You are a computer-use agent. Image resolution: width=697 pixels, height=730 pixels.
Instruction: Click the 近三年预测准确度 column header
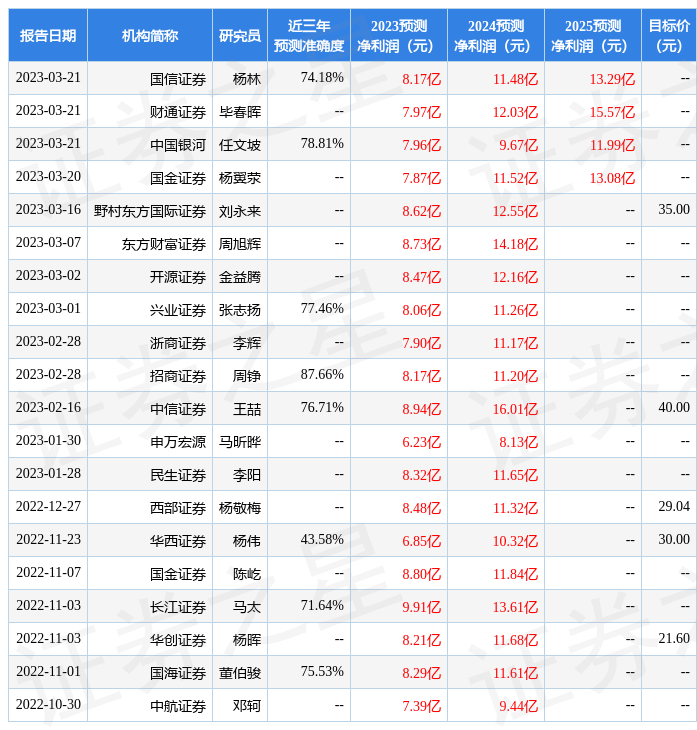coord(309,35)
